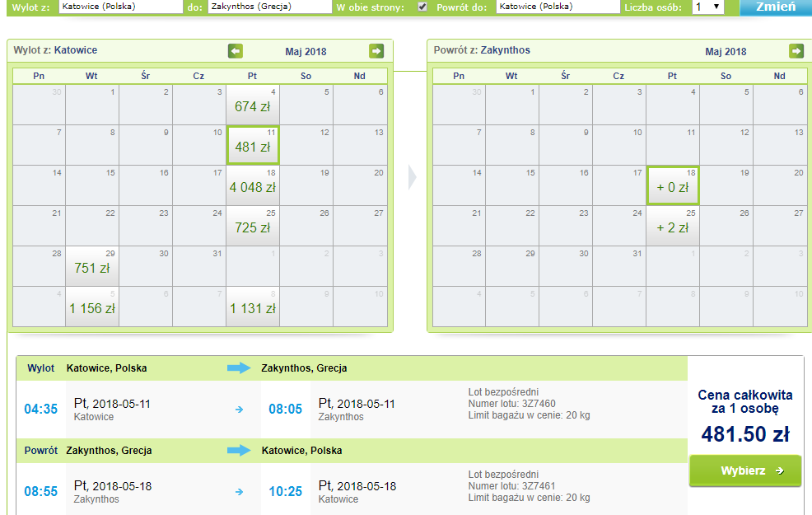Go to next month in departure calendar

pos(376,51)
